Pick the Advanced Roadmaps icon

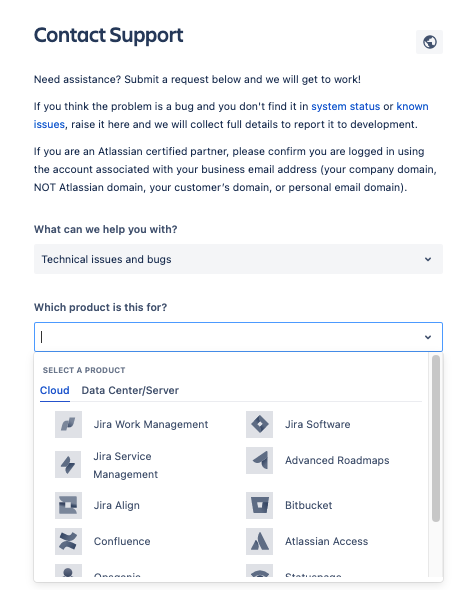point(259,461)
